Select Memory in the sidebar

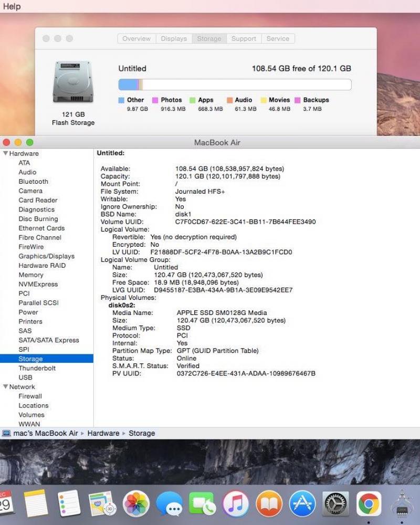coord(31,275)
